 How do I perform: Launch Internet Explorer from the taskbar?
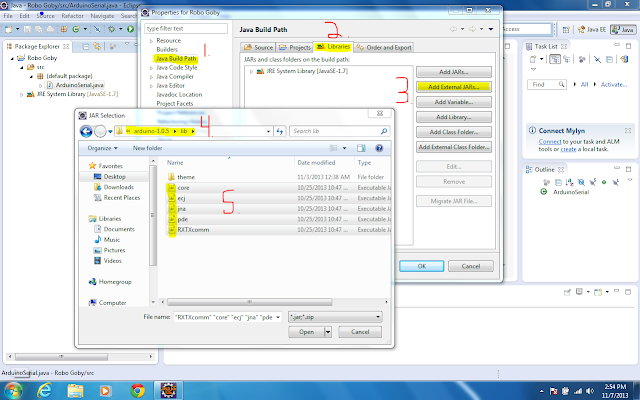[44, 391]
